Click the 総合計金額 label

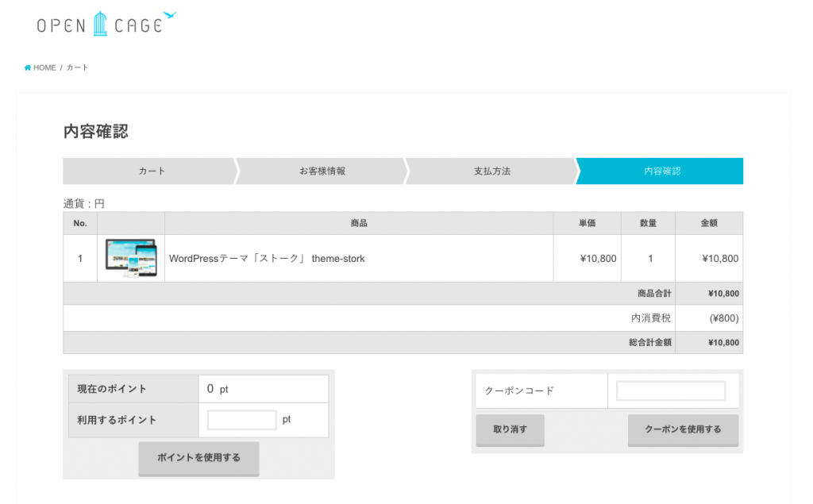coord(650,343)
